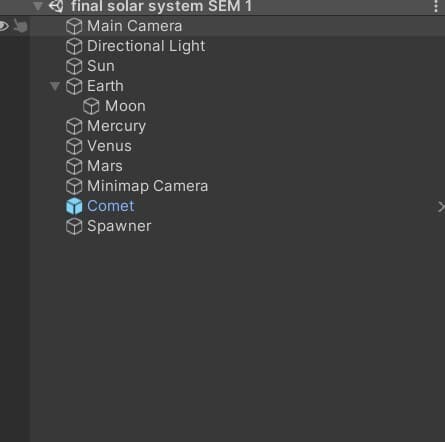Select the Earth object
The height and width of the screenshot is (442, 445).
(105, 86)
